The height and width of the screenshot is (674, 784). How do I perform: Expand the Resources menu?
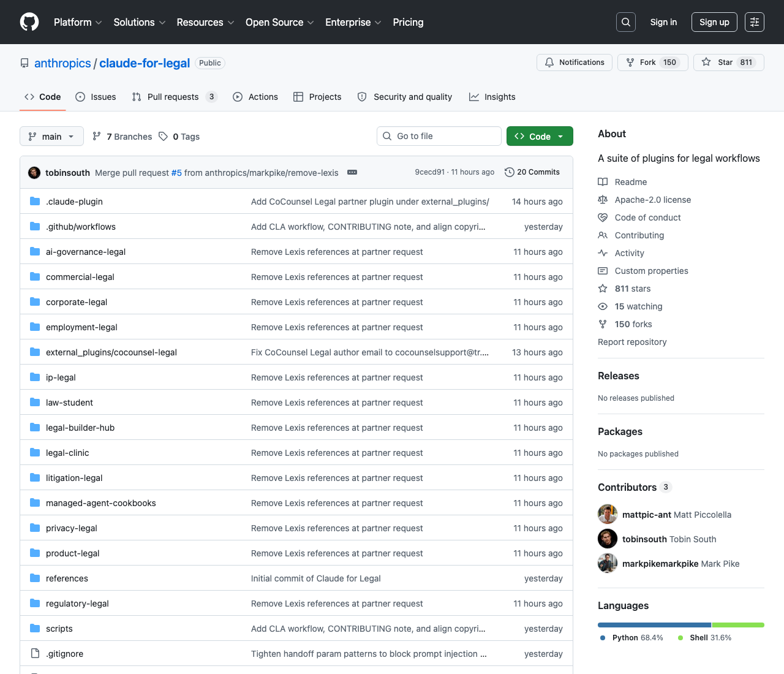point(205,22)
